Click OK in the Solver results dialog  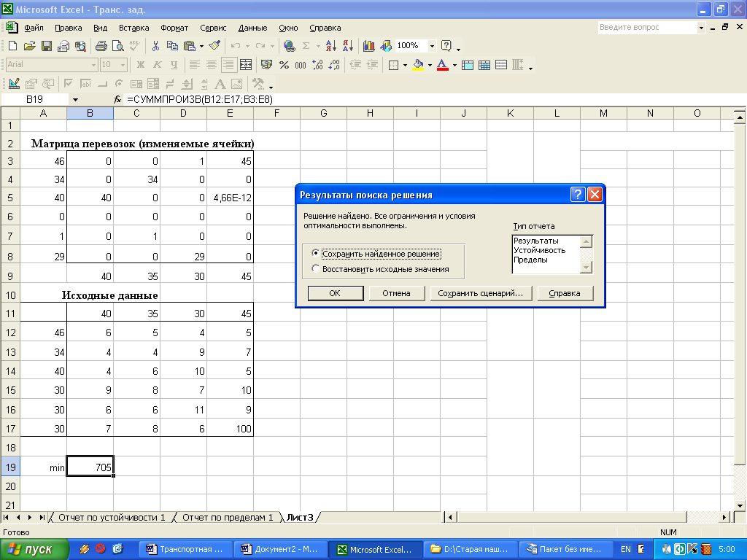pyautogui.click(x=336, y=293)
